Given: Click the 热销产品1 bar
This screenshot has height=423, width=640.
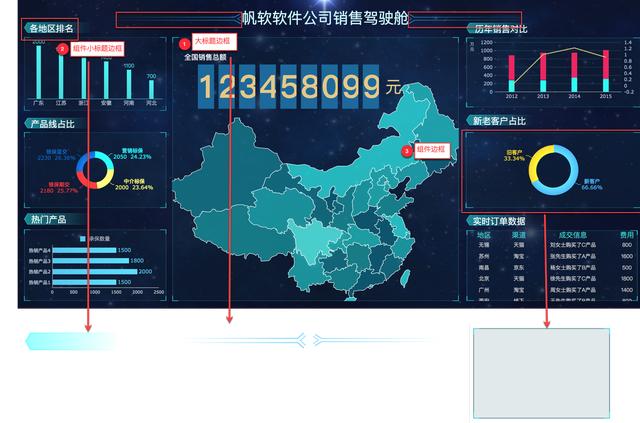Looking at the screenshot, I should click(84, 282).
